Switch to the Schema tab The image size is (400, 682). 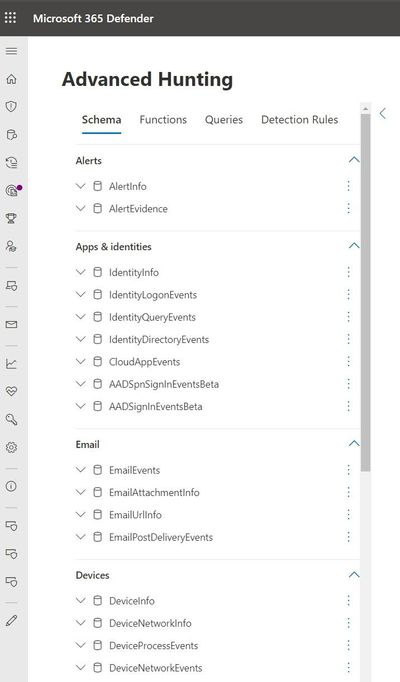(101, 120)
